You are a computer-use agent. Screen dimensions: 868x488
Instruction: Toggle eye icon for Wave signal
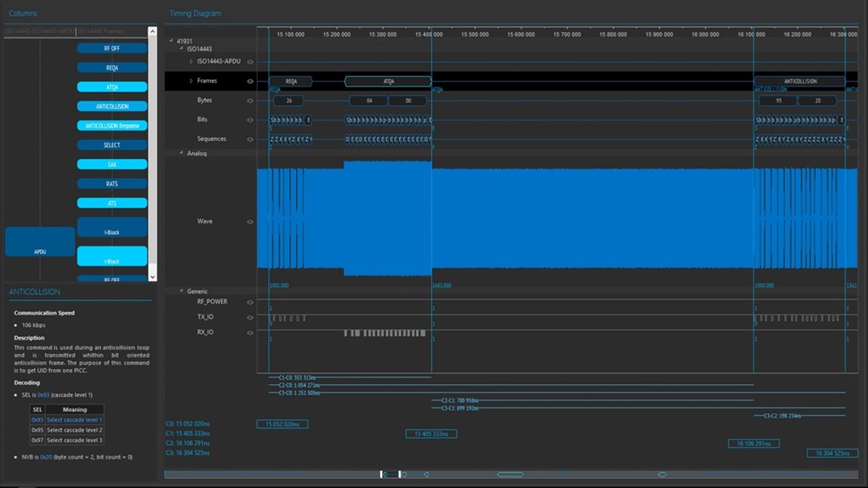click(250, 222)
